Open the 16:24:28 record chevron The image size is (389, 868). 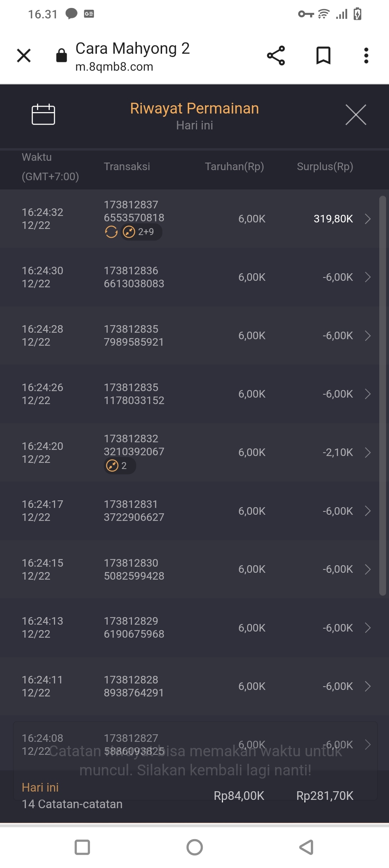click(367, 336)
